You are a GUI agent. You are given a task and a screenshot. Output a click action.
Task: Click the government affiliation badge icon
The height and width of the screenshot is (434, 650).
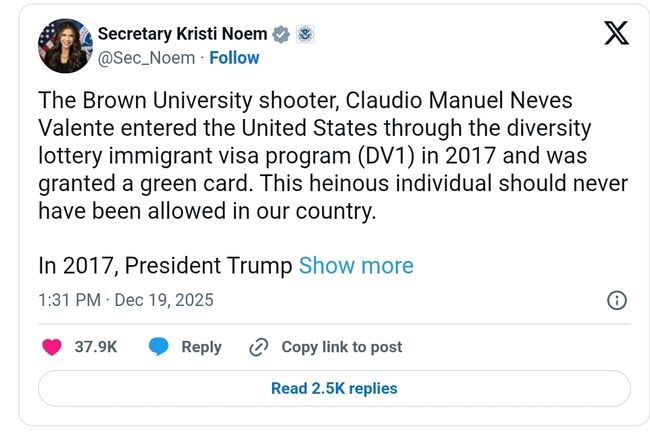pos(305,35)
